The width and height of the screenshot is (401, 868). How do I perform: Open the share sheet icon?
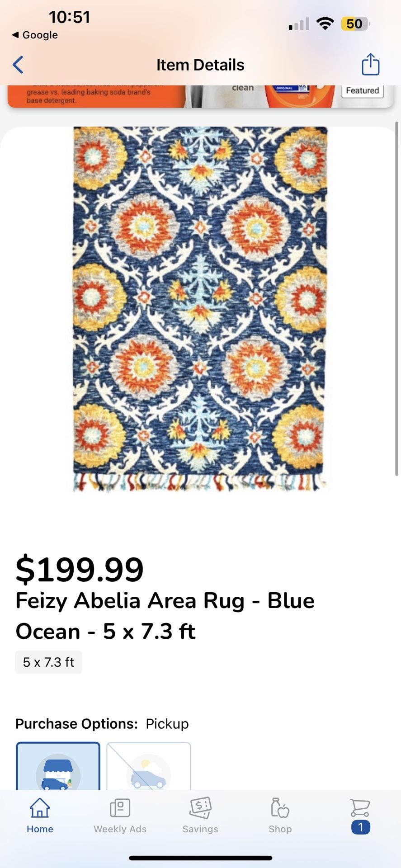(x=370, y=64)
